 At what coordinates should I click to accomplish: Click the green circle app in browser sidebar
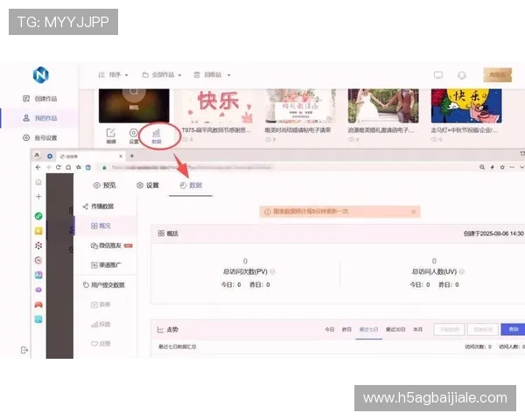(38, 216)
